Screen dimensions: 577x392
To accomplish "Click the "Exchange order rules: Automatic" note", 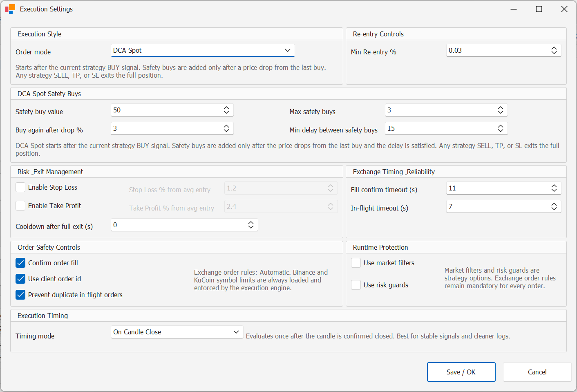I will click(261, 280).
